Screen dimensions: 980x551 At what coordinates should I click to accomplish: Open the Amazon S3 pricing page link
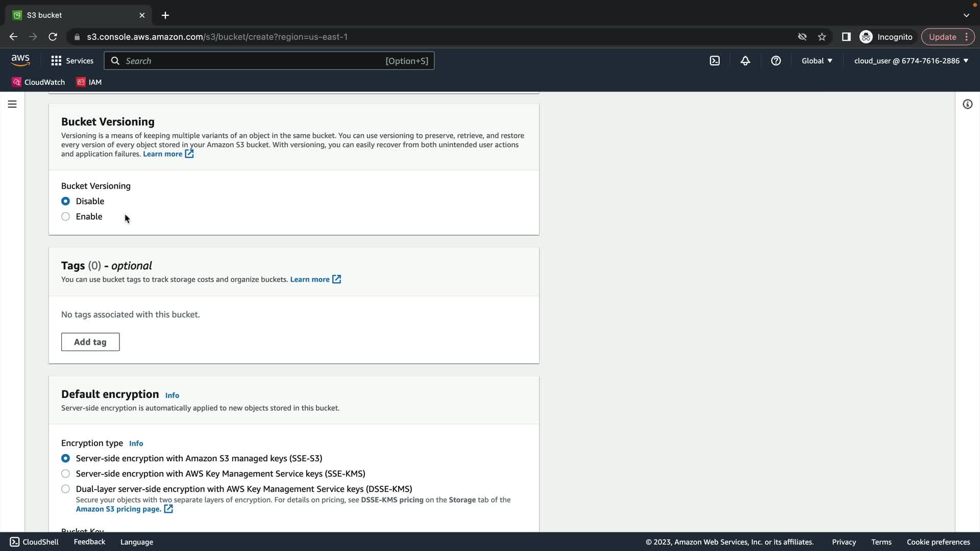(x=118, y=509)
